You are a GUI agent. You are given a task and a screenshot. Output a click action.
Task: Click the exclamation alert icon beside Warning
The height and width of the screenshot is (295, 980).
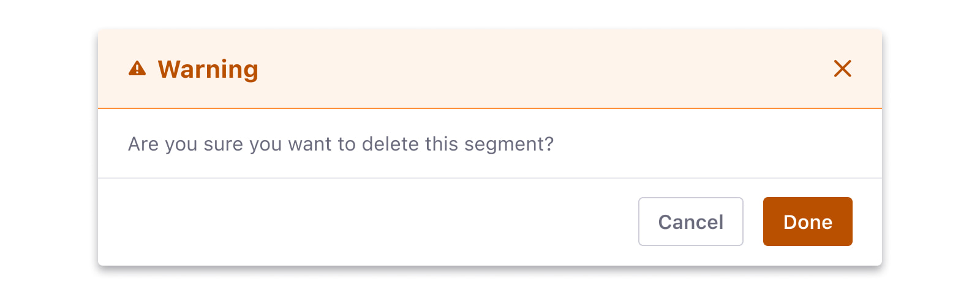[x=137, y=69]
